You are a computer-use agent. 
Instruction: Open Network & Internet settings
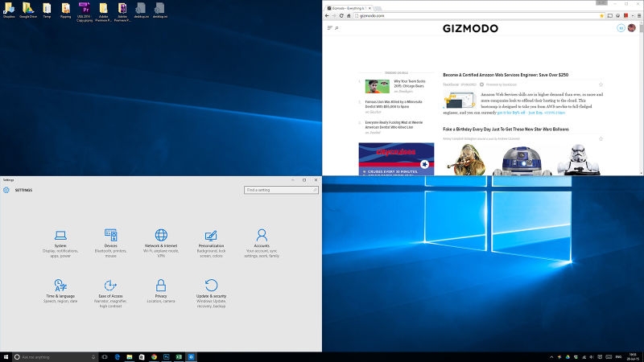161,244
